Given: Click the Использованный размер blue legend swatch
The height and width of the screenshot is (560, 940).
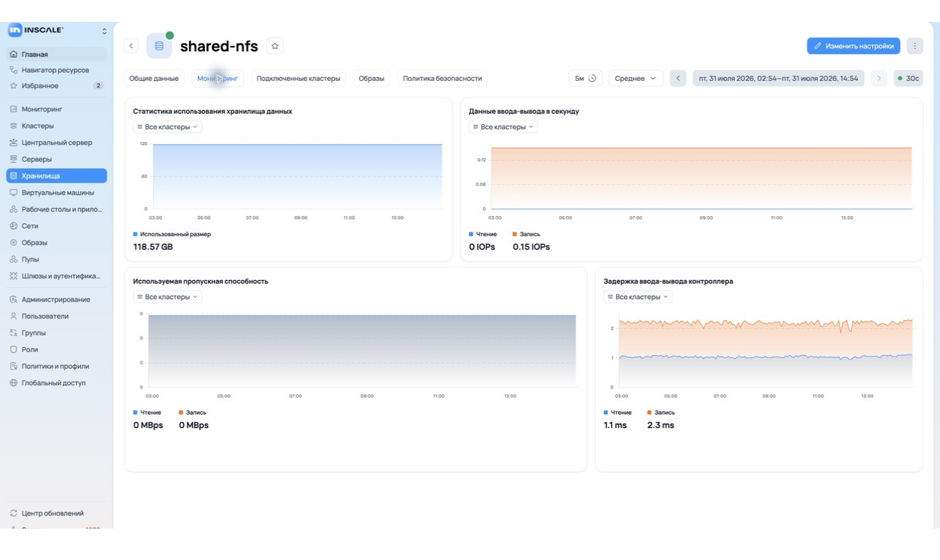Looking at the screenshot, I should point(136,234).
